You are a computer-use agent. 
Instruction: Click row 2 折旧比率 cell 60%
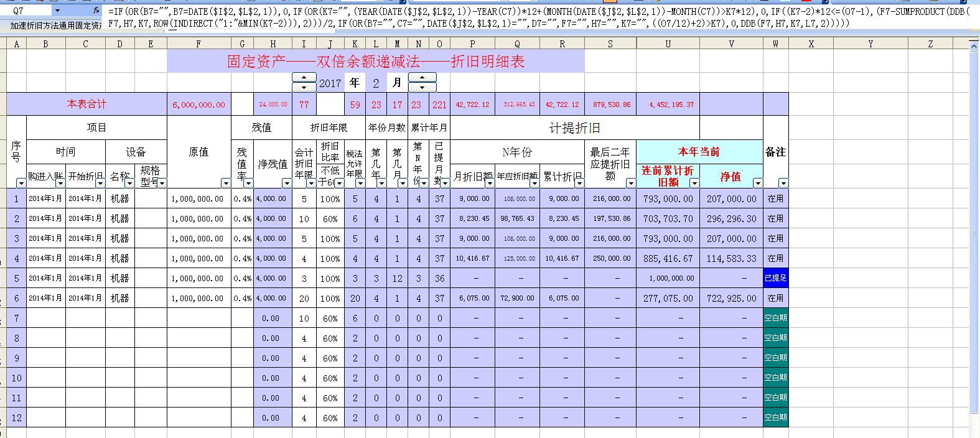tap(330, 219)
